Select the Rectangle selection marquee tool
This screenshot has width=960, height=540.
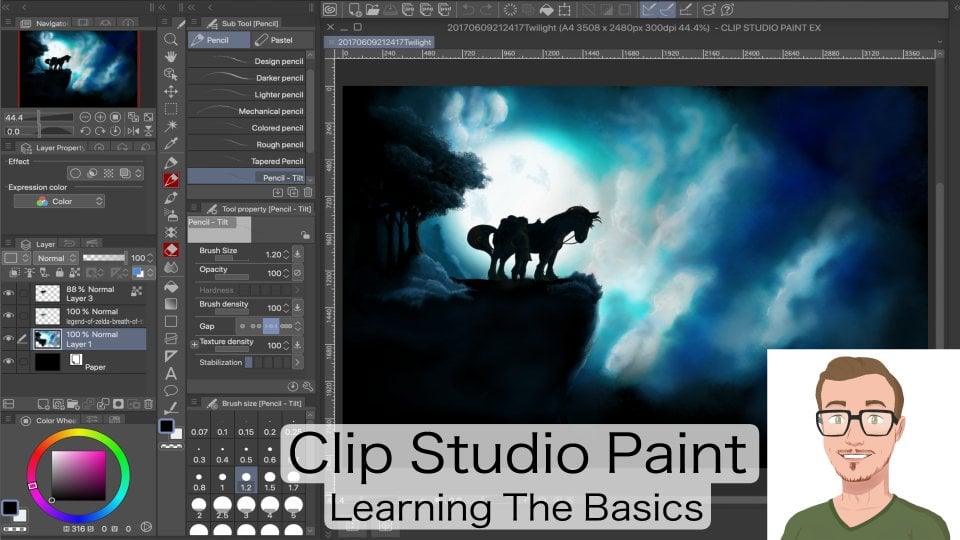[x=171, y=108]
